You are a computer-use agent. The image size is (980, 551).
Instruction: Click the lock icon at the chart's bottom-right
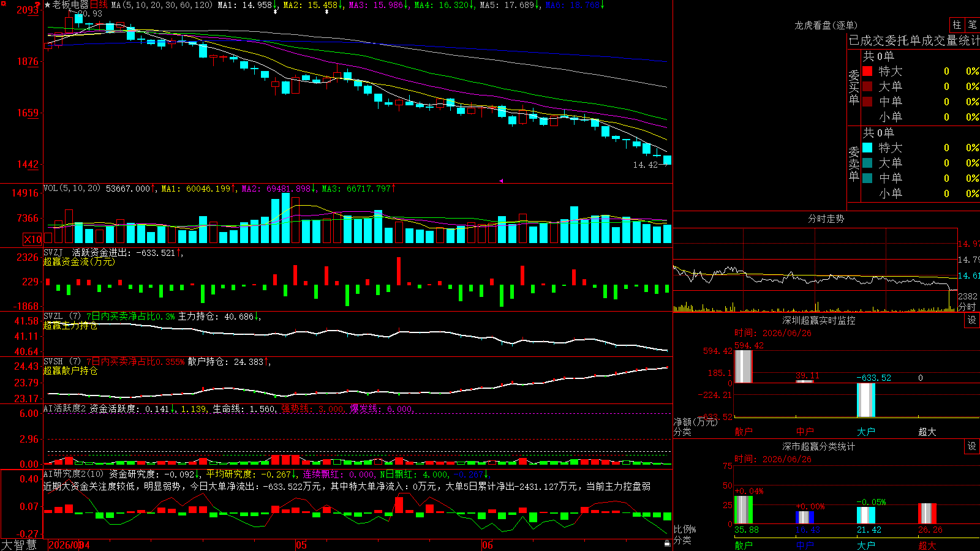click(x=667, y=543)
